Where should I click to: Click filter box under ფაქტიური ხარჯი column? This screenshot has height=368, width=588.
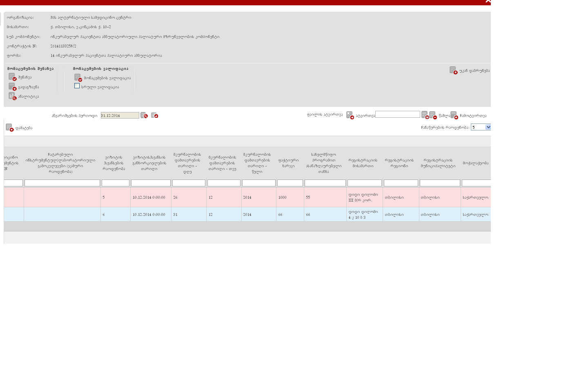click(x=290, y=183)
